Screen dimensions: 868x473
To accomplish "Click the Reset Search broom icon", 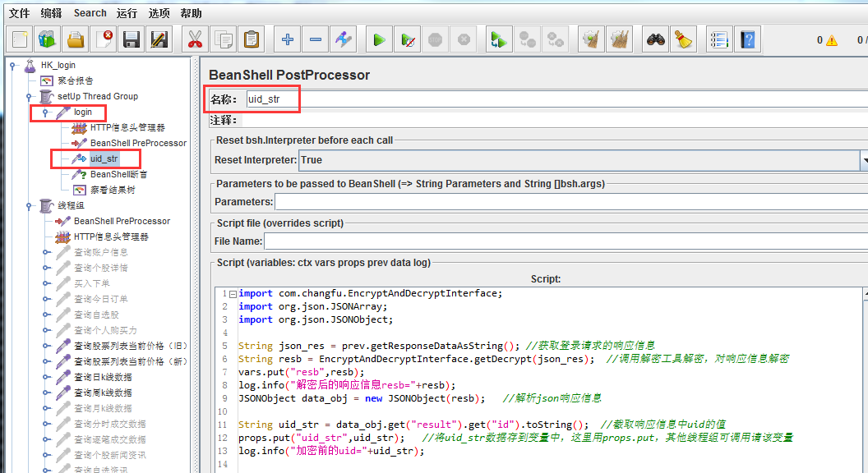I will coord(684,39).
